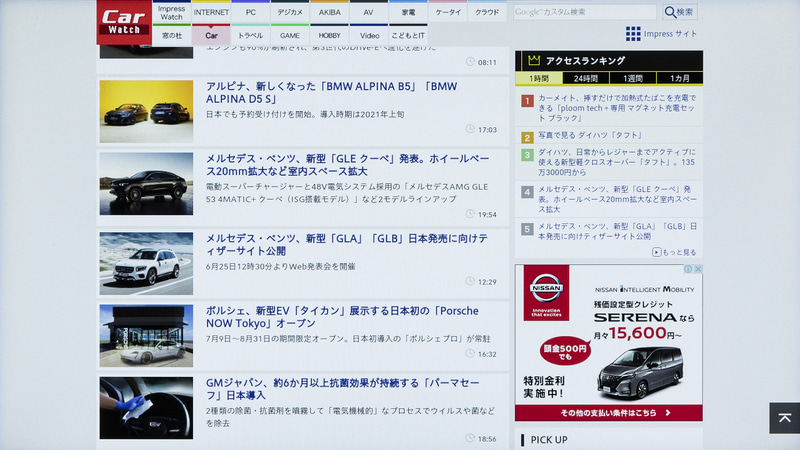The image size is (800, 450).
Task: Click the yellow ALPINA cars thumbnail
Action: (146, 111)
